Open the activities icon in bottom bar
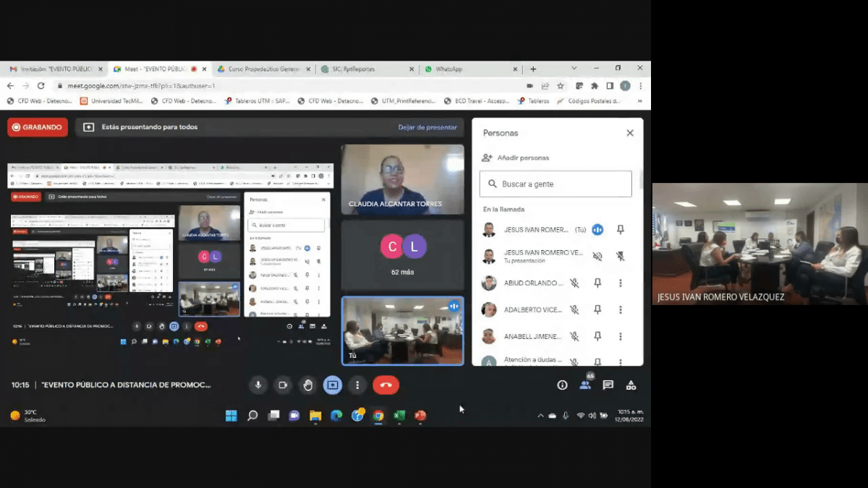868x488 pixels. (631, 385)
